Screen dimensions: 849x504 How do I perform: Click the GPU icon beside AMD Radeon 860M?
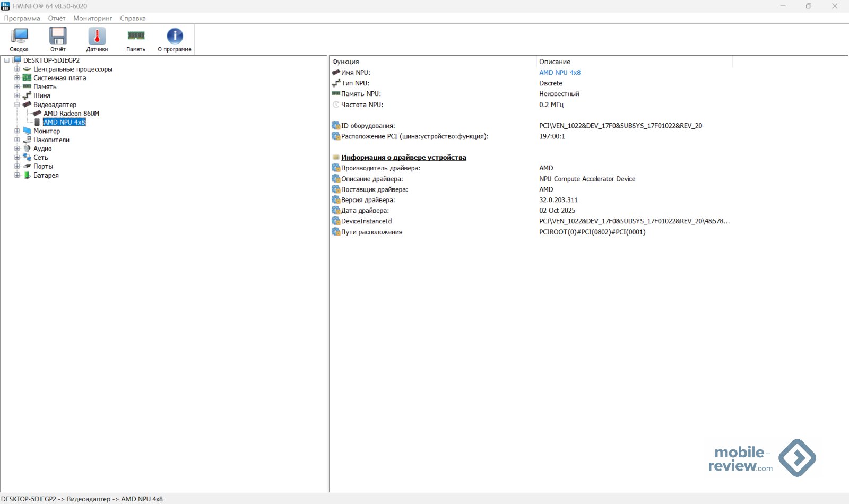[37, 113]
